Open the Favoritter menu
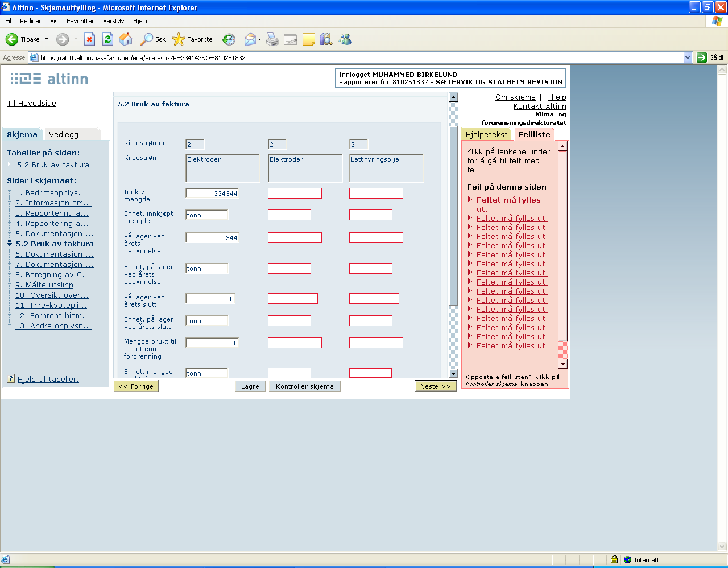The image size is (728, 568). 80,21
